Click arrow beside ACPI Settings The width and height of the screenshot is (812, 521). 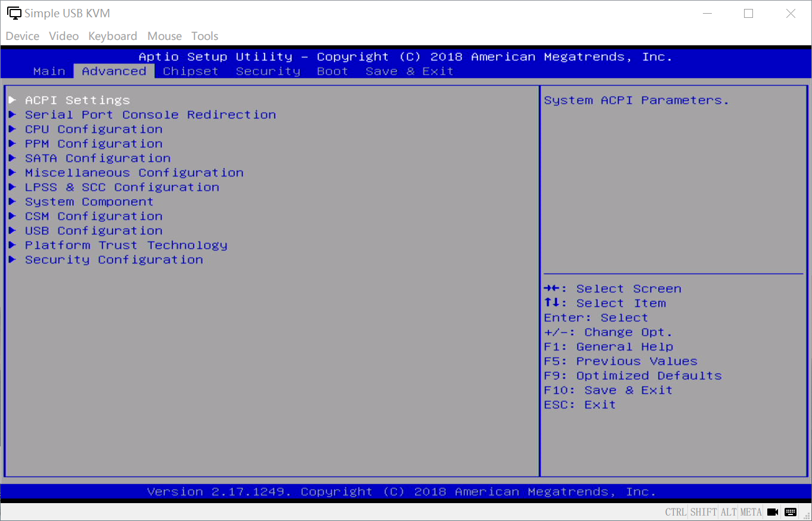click(x=12, y=100)
